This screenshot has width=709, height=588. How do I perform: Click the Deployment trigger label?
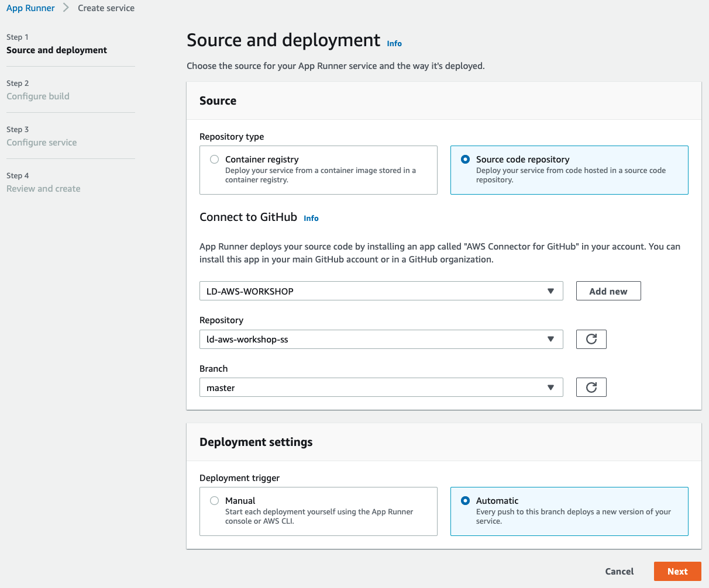(239, 478)
